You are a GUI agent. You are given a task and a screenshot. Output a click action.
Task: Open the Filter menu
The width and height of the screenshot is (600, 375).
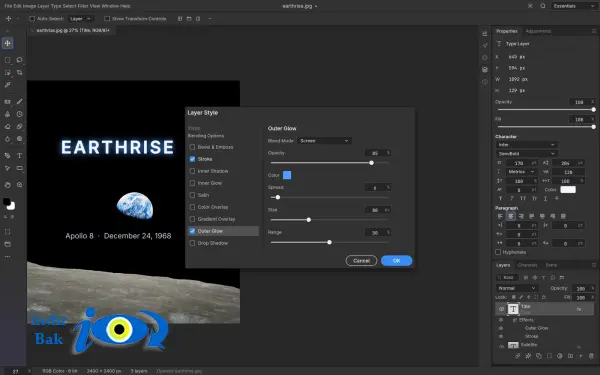coord(82,6)
